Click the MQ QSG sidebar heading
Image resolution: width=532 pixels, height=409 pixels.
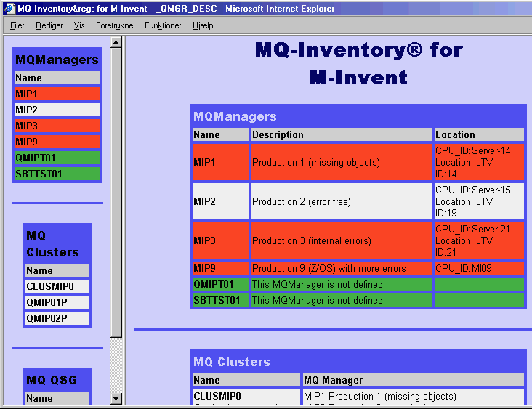(x=52, y=380)
